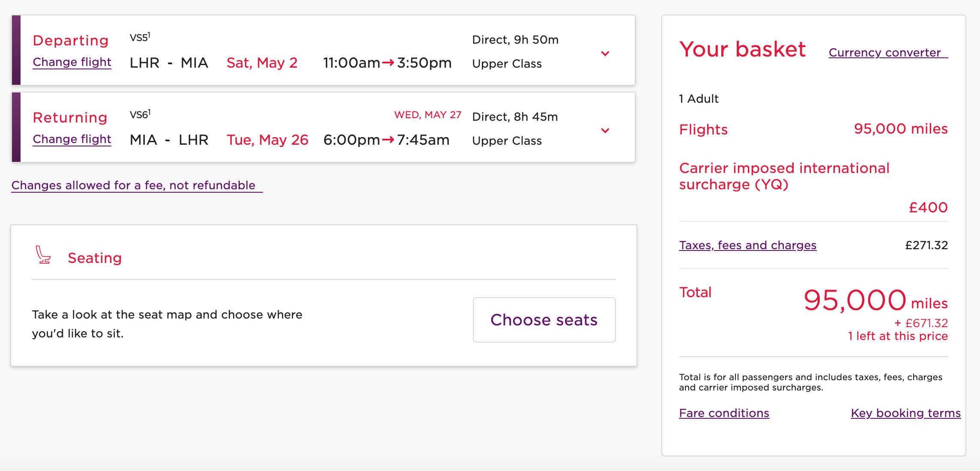Select the Sat, May 2 departure date
The width and height of the screenshot is (980, 471).
tap(262, 63)
